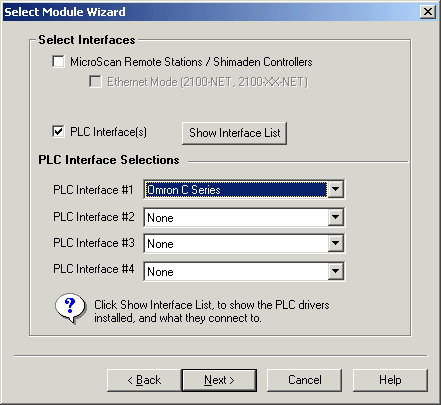Click the Show Interface List button

click(234, 133)
